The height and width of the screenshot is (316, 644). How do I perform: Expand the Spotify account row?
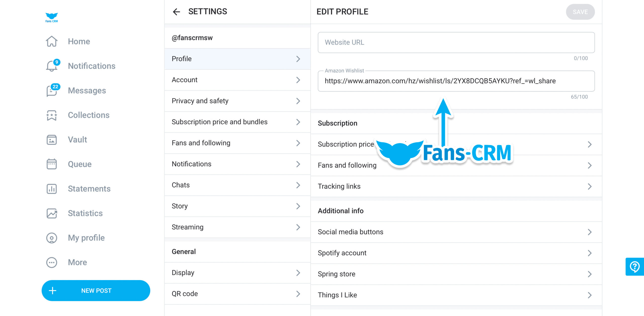[x=456, y=253]
